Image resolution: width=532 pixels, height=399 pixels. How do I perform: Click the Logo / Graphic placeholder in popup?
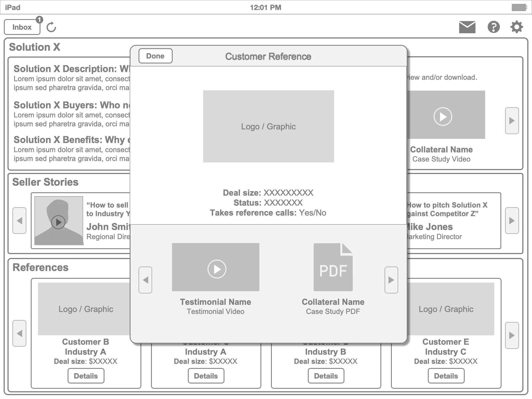point(268,126)
